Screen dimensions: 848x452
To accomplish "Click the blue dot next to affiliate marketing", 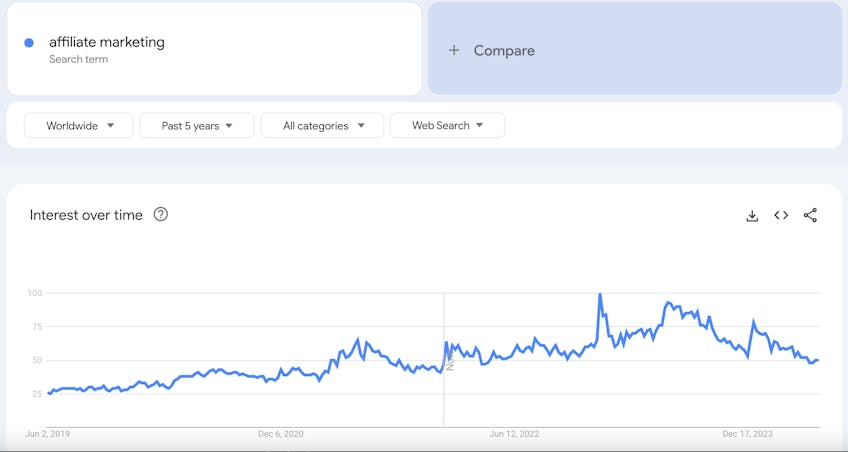I will pos(29,43).
